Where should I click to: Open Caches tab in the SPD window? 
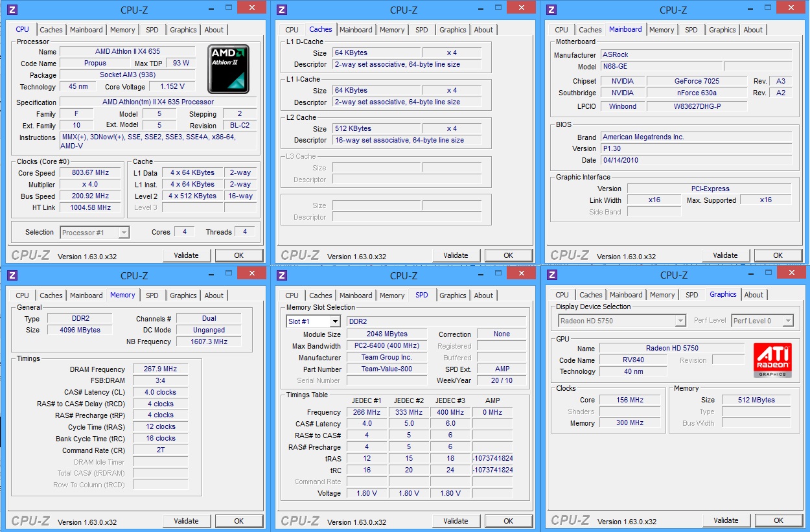tap(321, 295)
